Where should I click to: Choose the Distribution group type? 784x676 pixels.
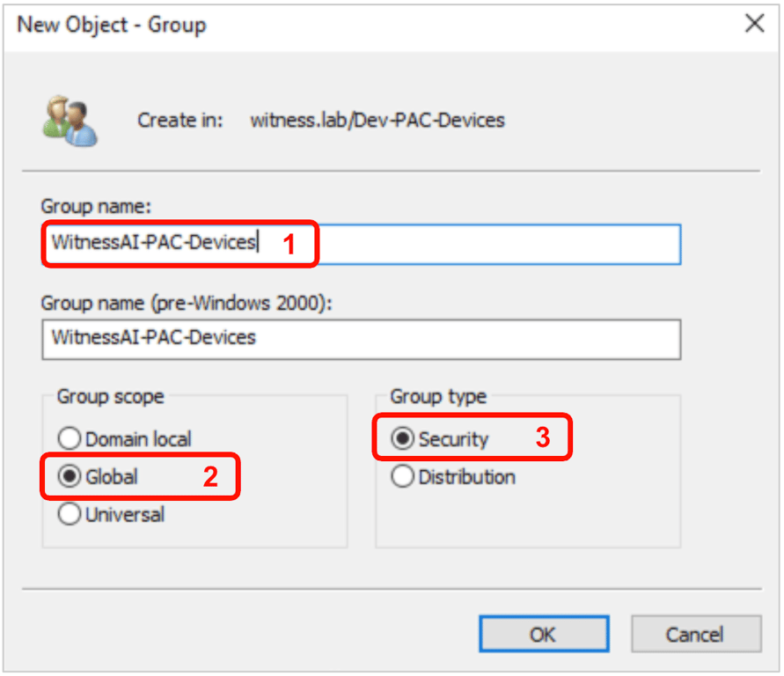403,477
